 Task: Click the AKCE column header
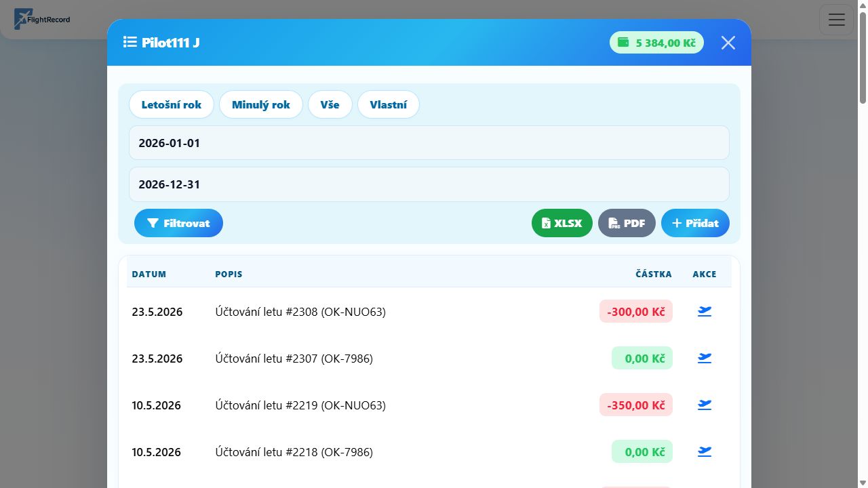705,274
